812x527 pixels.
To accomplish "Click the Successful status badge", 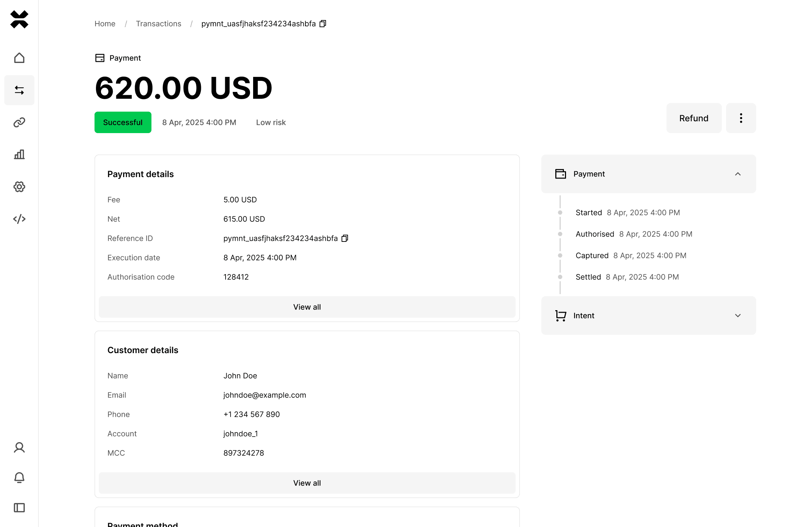I will pos(123,122).
